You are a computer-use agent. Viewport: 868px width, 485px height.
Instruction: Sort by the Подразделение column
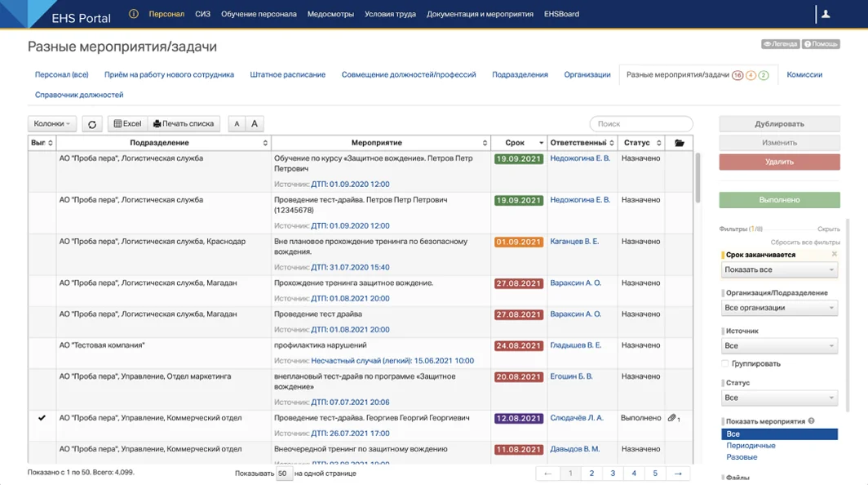click(163, 143)
